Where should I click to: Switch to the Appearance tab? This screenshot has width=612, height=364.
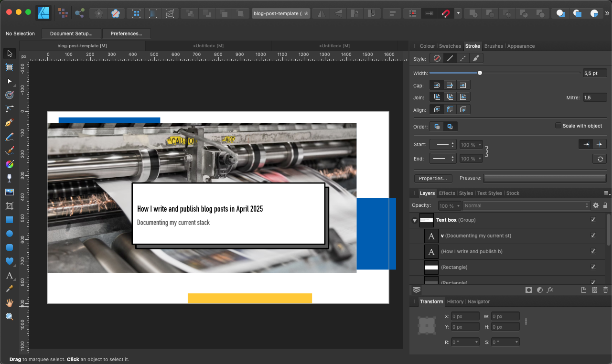click(521, 46)
